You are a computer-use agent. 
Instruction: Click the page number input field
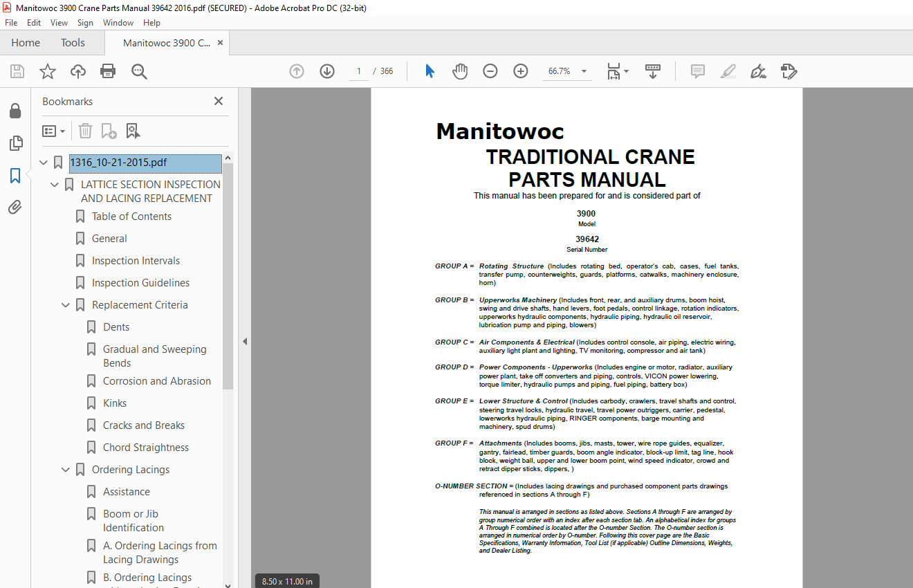click(x=358, y=71)
